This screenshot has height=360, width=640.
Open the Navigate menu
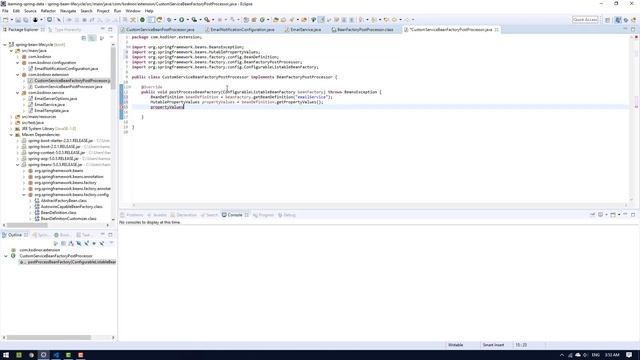tap(68, 11)
